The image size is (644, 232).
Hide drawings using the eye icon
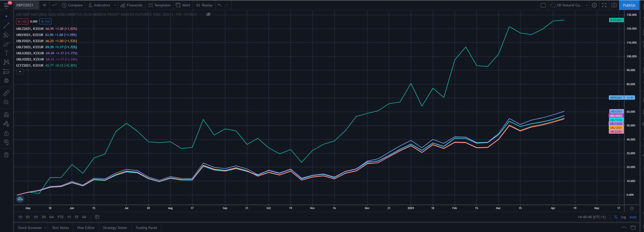coord(6,142)
